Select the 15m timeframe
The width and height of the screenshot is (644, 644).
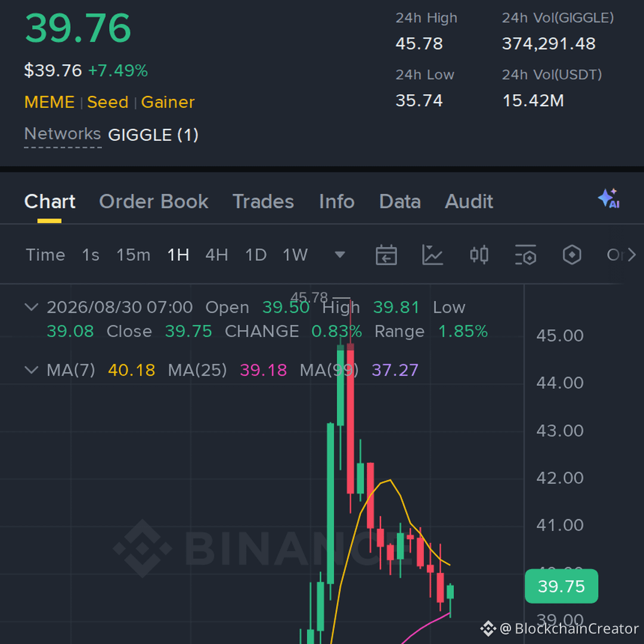[134, 255]
